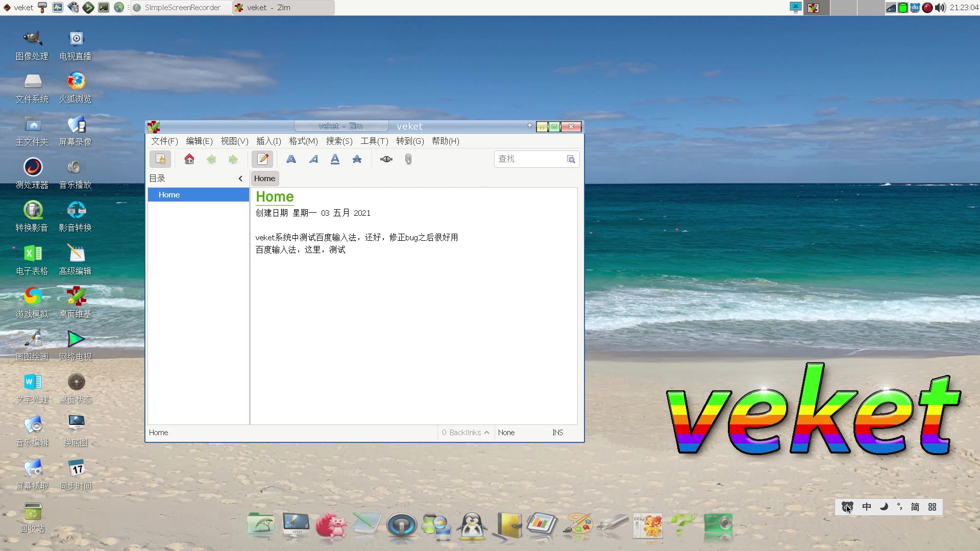Open the 桌面维基 desktop icon
The image size is (980, 551).
point(76,303)
